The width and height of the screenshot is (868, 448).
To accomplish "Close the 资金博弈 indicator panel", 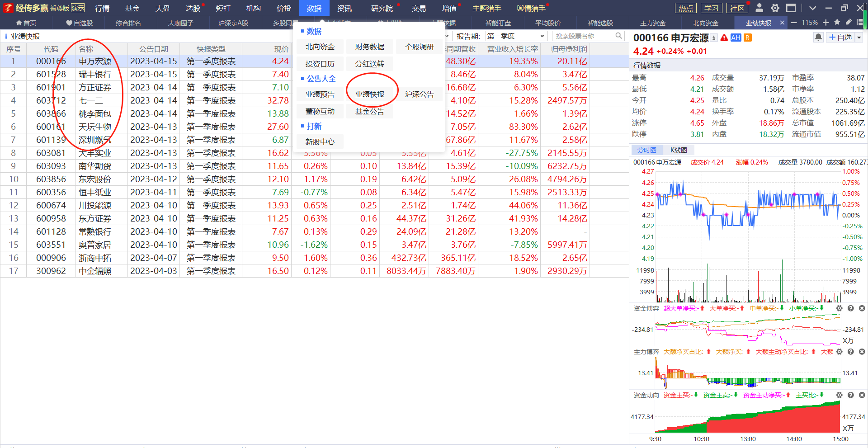I will pyautogui.click(x=862, y=308).
